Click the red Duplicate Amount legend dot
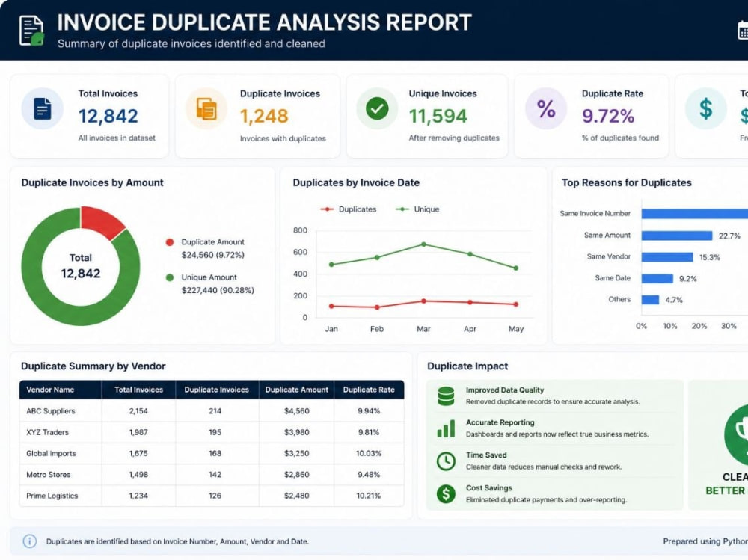 (169, 242)
